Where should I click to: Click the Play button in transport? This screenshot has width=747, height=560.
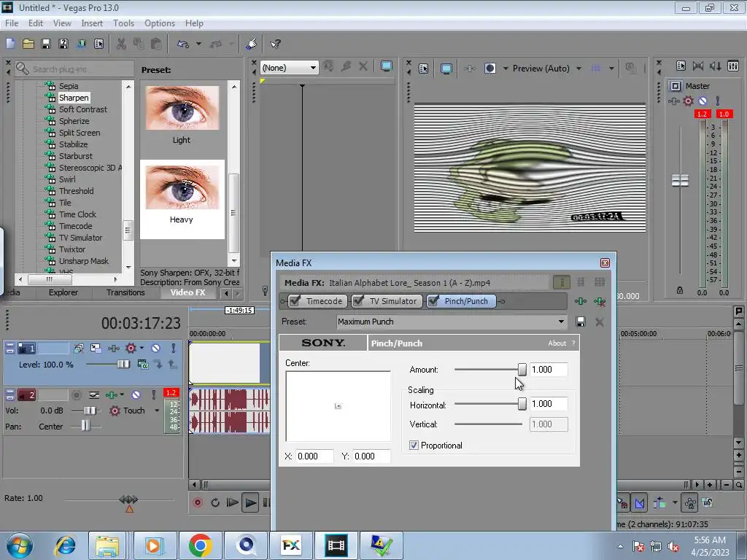tap(250, 502)
